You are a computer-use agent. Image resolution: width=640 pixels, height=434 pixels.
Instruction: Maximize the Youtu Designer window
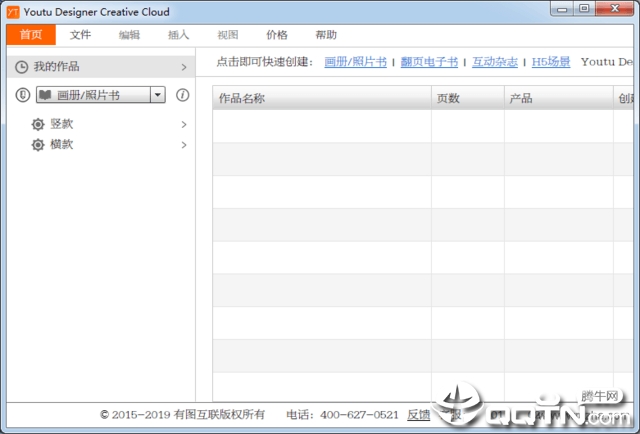(x=584, y=9)
